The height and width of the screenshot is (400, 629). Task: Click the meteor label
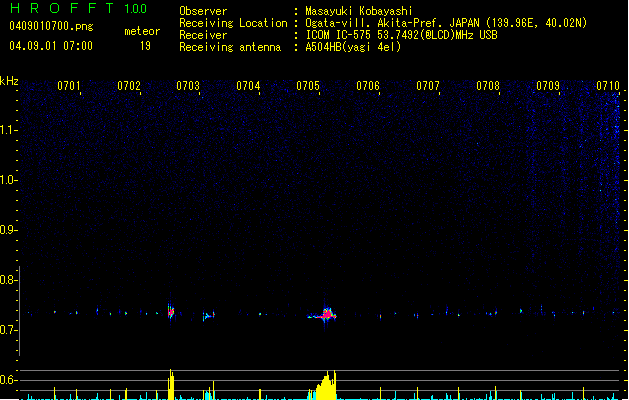point(142,31)
